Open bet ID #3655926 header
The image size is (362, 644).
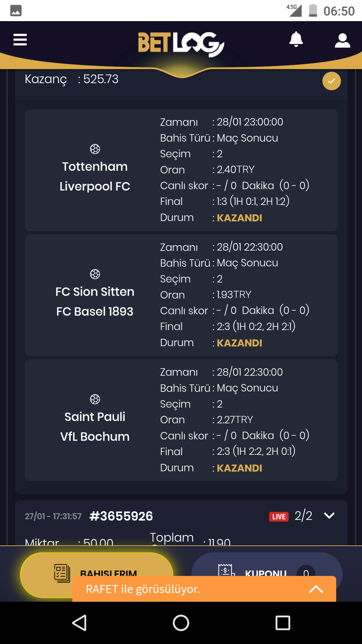tap(121, 516)
